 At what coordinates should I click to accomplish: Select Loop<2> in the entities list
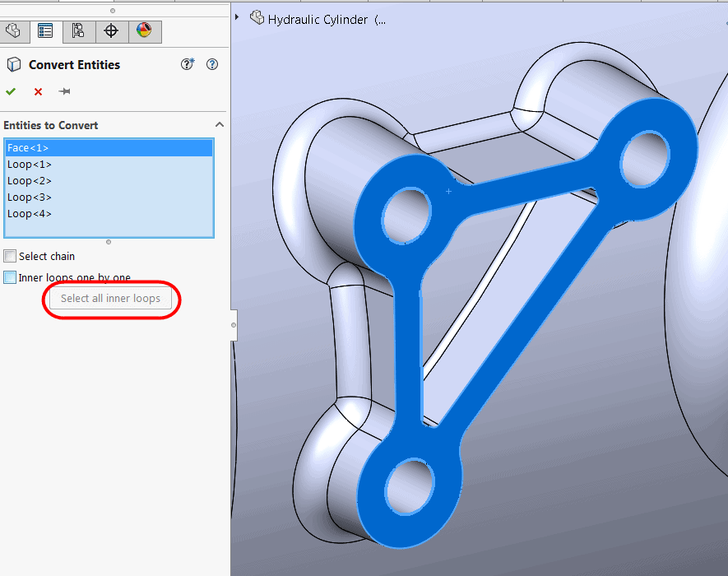point(30,181)
